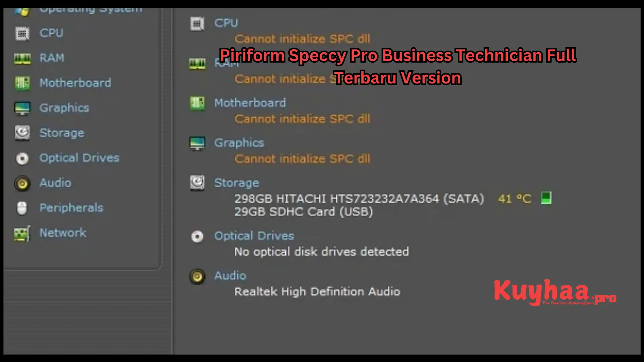644x362 pixels.
Task: Click the Optical Drives sidebar icon
Action: [22, 158]
